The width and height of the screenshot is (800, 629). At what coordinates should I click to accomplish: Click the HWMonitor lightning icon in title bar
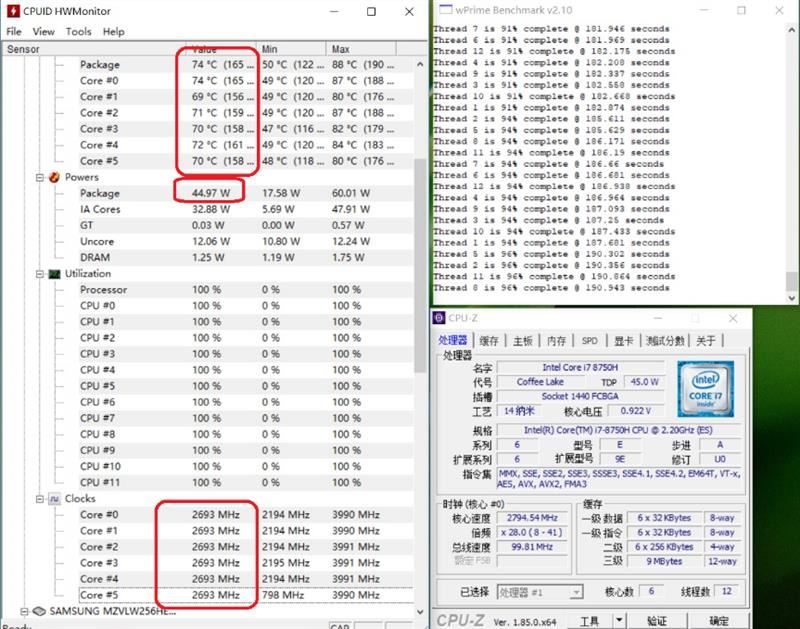12,11
